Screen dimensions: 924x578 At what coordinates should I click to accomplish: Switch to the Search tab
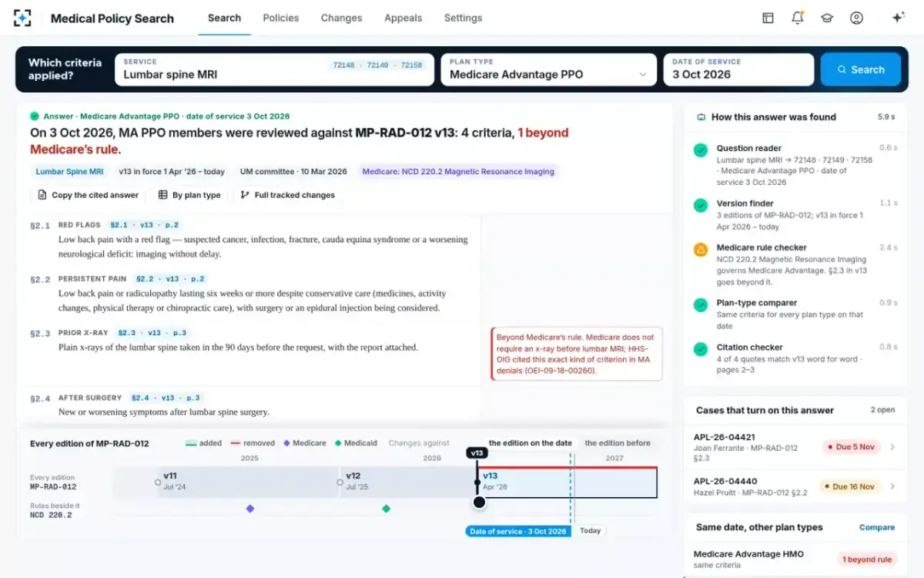[x=224, y=18]
